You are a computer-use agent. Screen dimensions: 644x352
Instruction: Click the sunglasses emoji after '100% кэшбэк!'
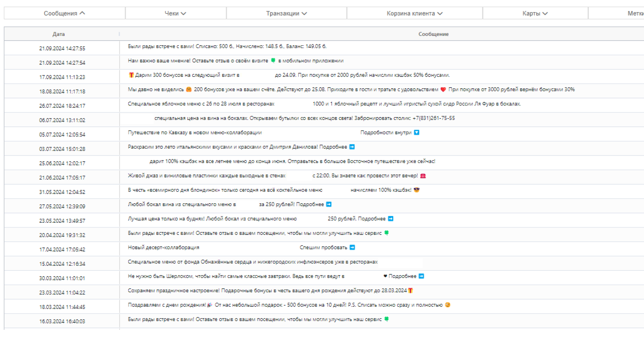click(417, 190)
